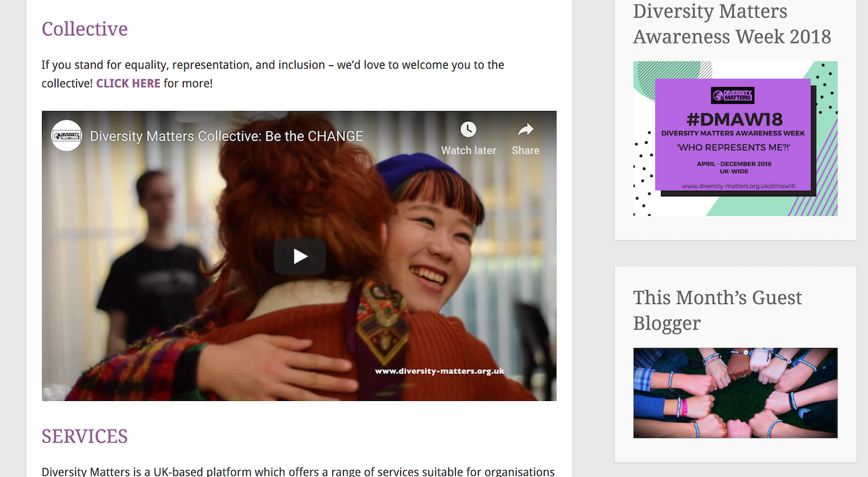Image resolution: width=868 pixels, height=477 pixels.
Task: Play the Diversity Matters Collective video
Action: 299,256
